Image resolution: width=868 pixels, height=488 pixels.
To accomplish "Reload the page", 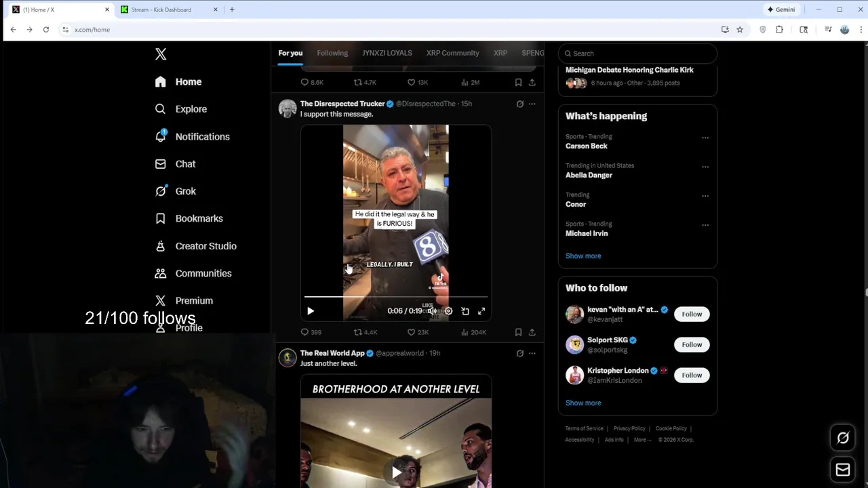I will tap(46, 30).
